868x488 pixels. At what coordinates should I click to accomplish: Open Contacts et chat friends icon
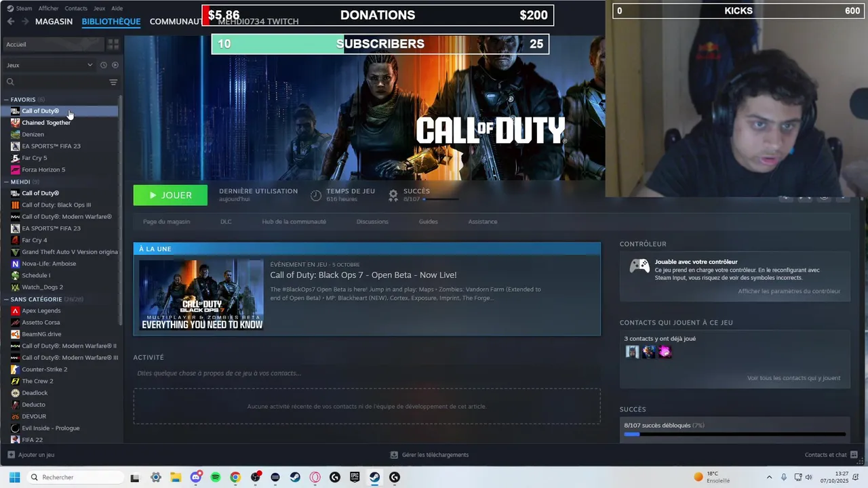[854, 455]
